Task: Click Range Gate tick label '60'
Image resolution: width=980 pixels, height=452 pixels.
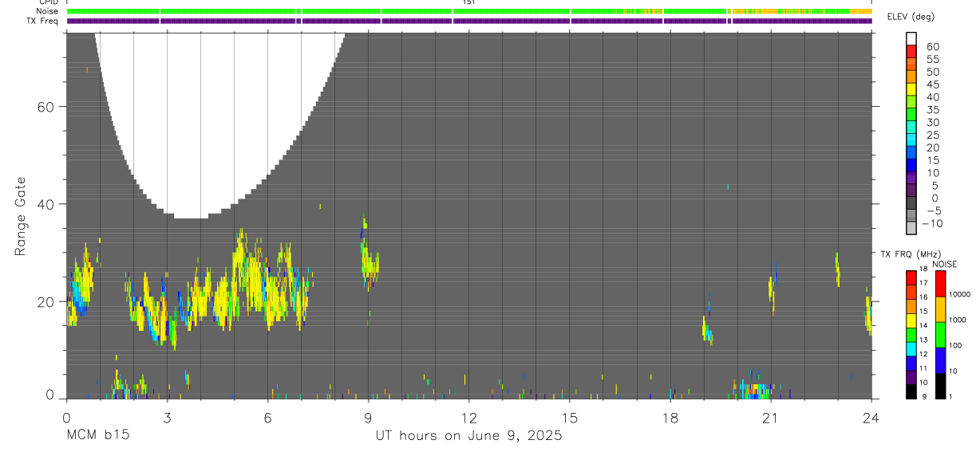Action: coord(45,107)
